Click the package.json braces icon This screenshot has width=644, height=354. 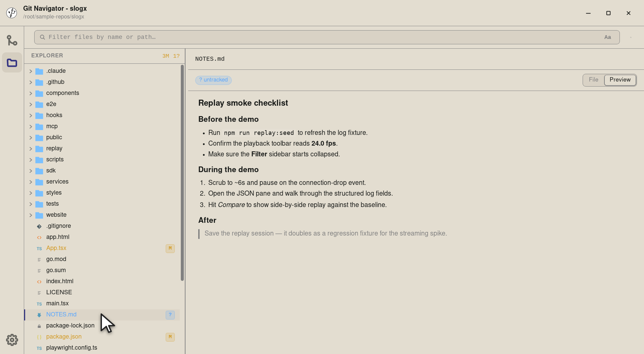click(x=39, y=337)
